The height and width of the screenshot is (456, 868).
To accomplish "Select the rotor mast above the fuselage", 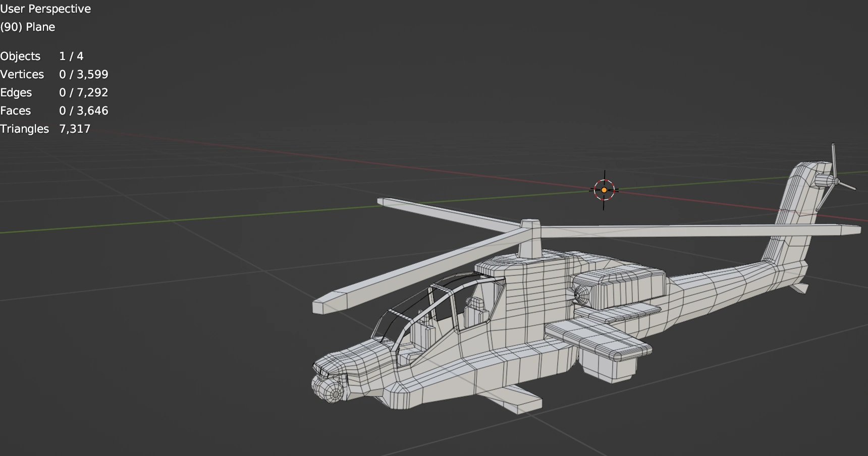I will 530,242.
